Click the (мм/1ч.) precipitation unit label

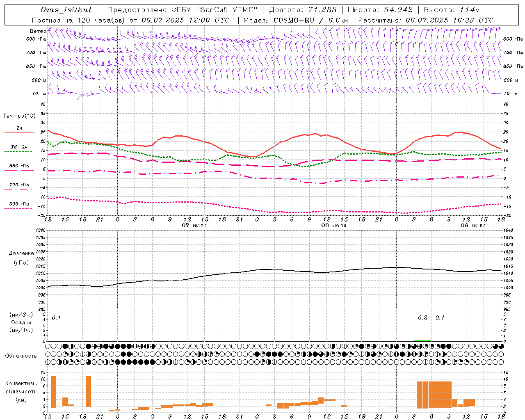pyautogui.click(x=21, y=330)
